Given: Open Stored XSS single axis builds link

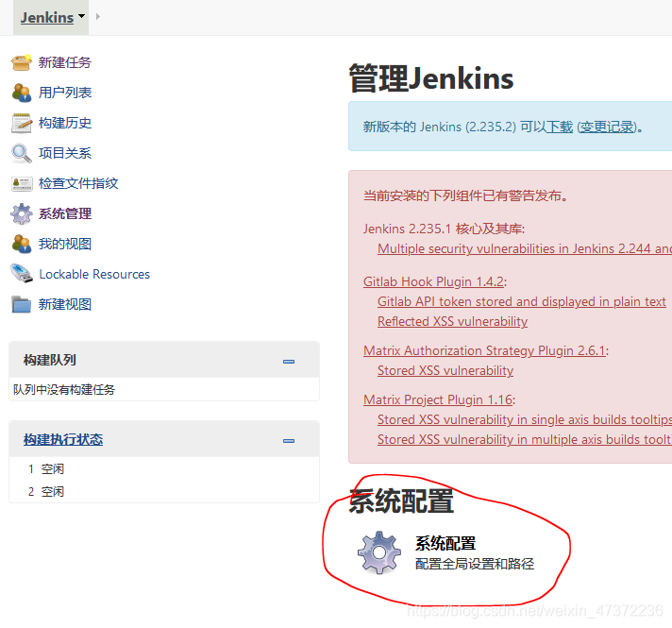Looking at the screenshot, I should [x=525, y=419].
